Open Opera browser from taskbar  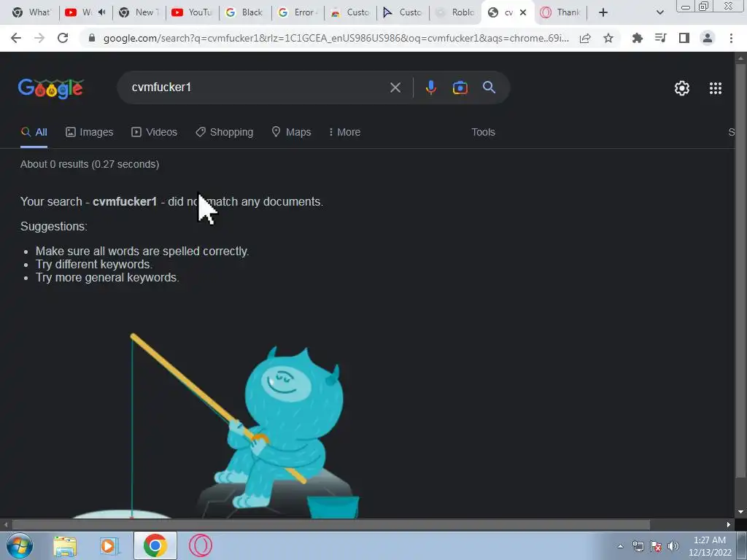pyautogui.click(x=200, y=545)
